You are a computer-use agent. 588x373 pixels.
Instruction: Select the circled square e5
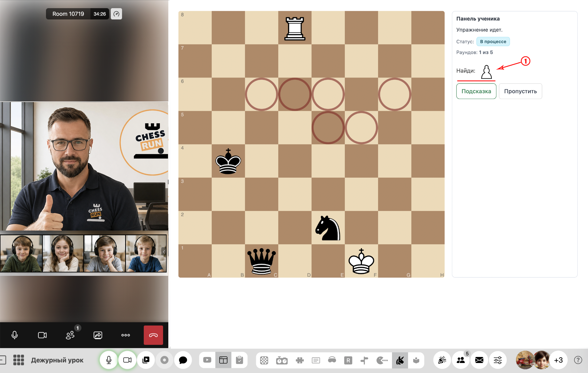click(x=328, y=127)
